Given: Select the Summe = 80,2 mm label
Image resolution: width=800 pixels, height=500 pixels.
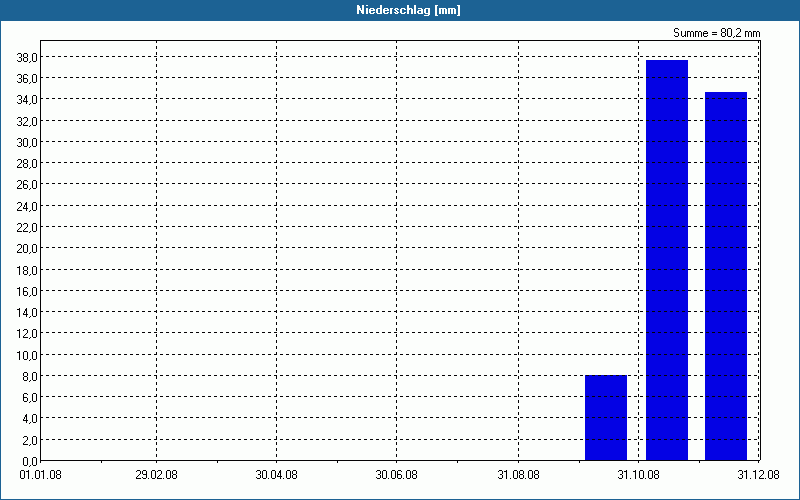Looking at the screenshot, I should click(716, 33).
